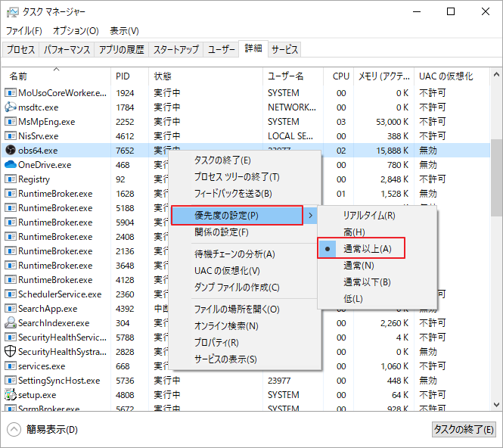Click the bottom タスクの終了(E) button
The height and width of the screenshot is (448, 503).
[x=464, y=429]
